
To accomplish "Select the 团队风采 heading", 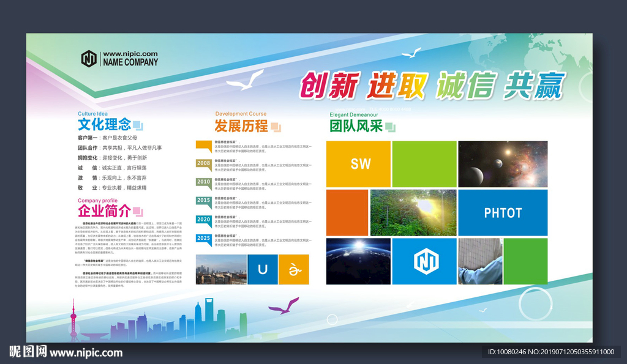I will point(356,126).
